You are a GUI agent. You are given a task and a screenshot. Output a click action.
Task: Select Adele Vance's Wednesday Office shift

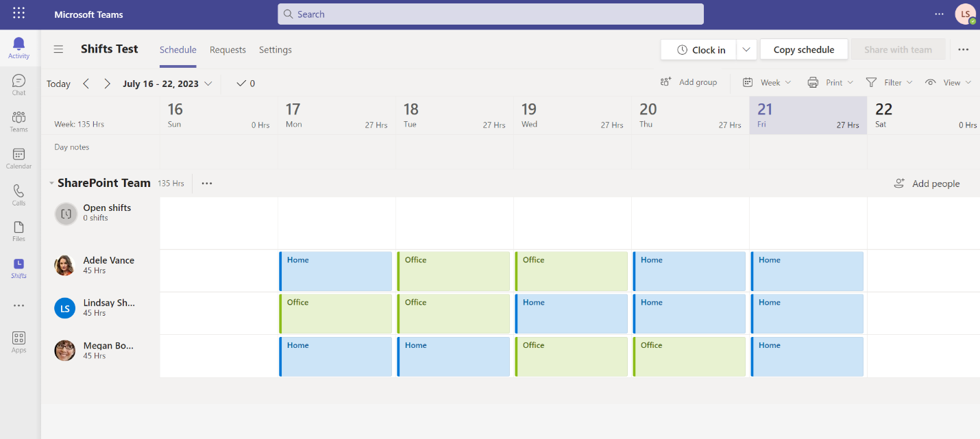point(572,271)
